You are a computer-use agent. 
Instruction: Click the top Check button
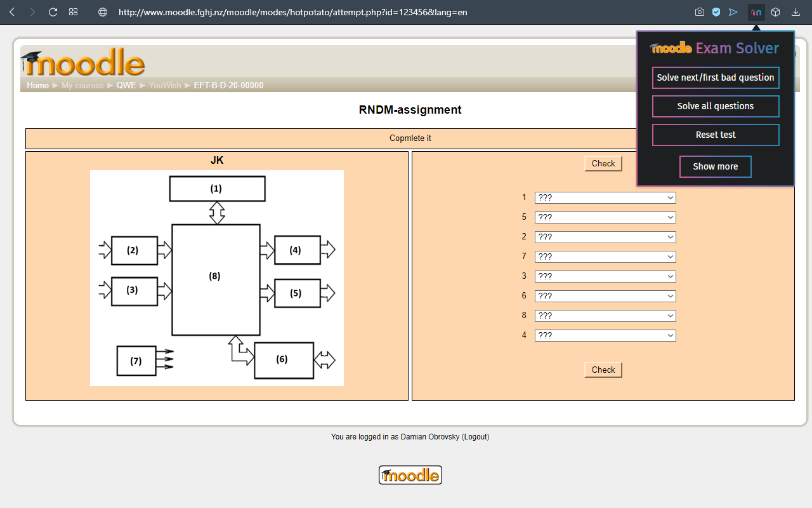click(603, 163)
